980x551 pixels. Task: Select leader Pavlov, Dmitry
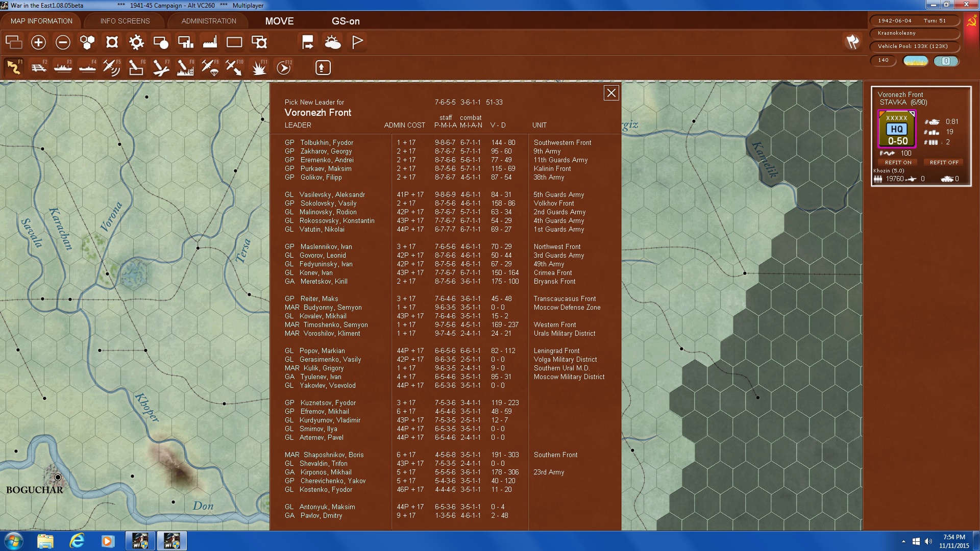click(313, 515)
